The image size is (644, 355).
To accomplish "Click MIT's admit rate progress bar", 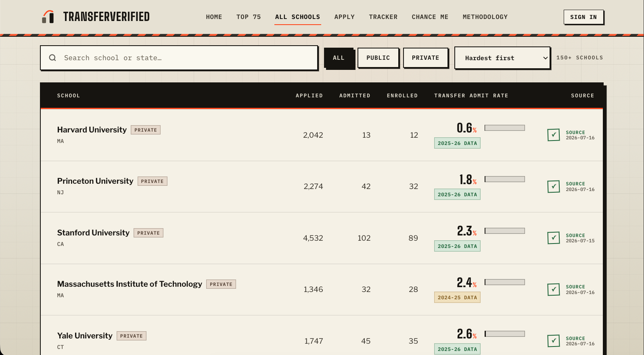I will click(505, 282).
